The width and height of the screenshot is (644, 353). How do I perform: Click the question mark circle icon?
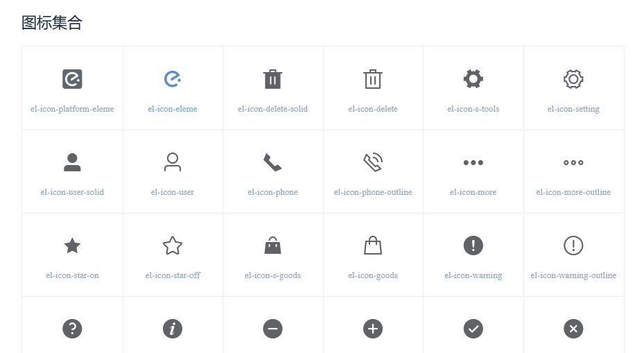(72, 329)
